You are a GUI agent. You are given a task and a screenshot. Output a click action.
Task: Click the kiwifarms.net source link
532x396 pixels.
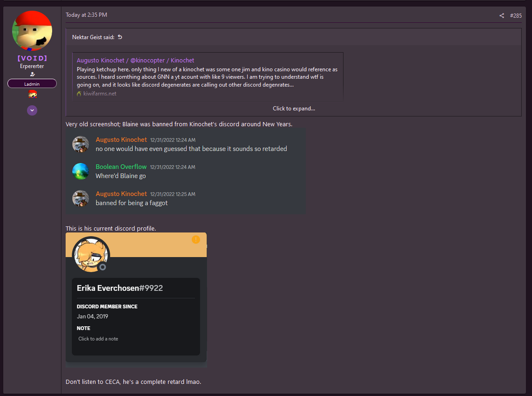coord(100,93)
